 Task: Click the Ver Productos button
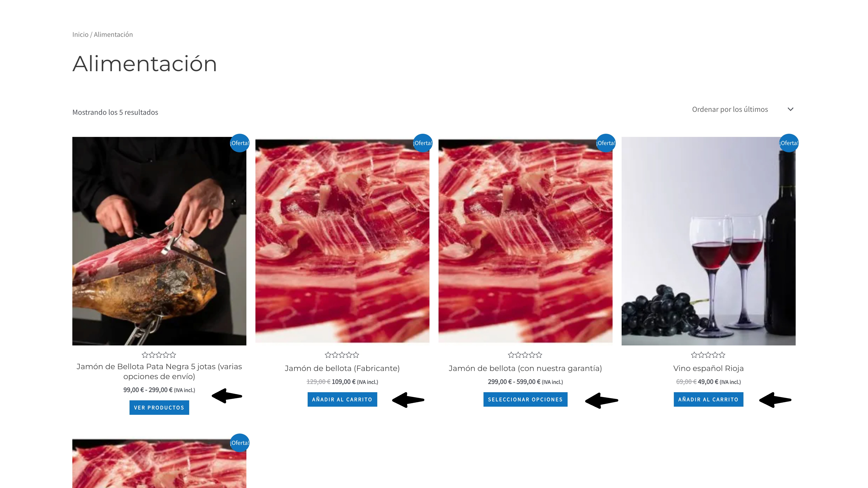159,408
